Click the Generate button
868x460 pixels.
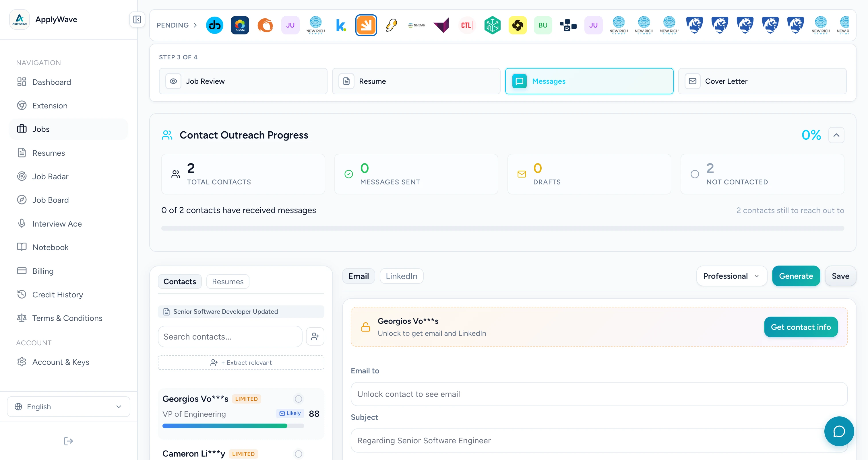pos(796,276)
